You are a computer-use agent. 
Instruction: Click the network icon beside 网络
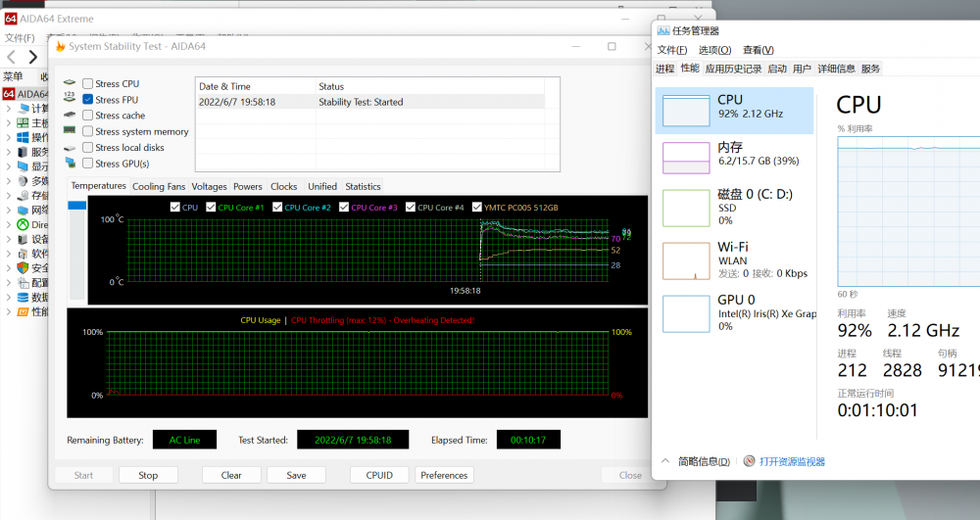pos(24,210)
